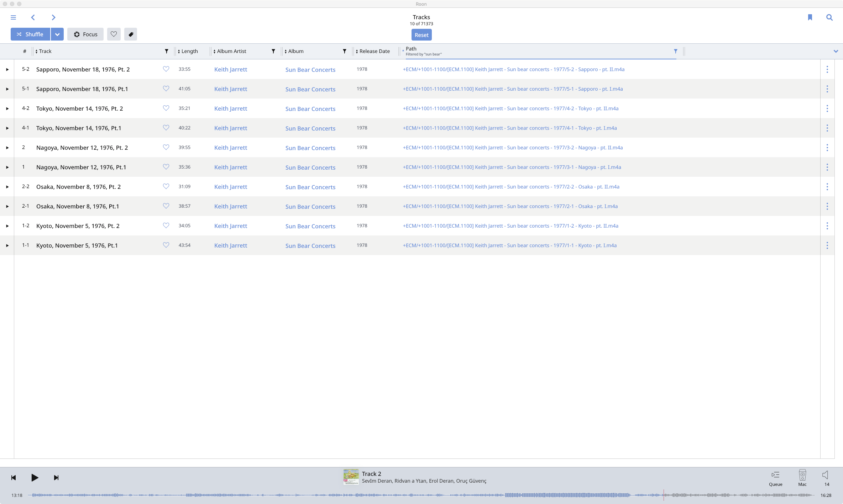Open Keith Jarrett artist link in Sapporo Pt. 2 row

231,69
